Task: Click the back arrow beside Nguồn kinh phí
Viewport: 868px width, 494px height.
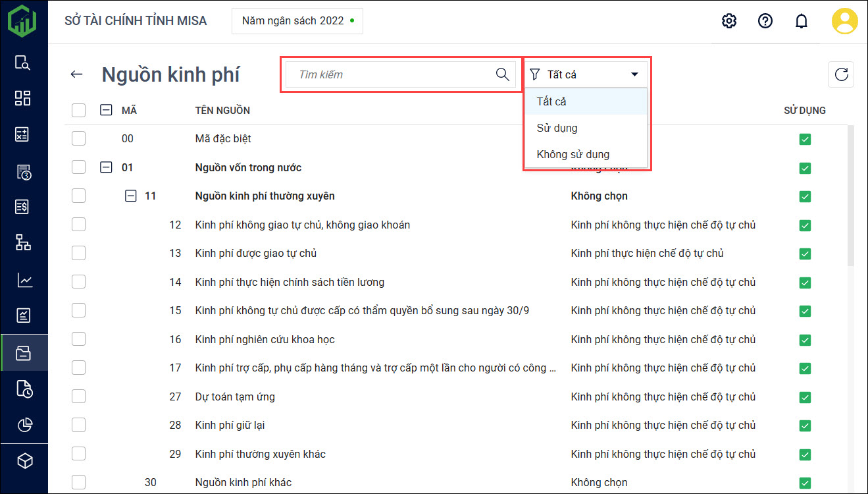Action: pyautogui.click(x=77, y=74)
